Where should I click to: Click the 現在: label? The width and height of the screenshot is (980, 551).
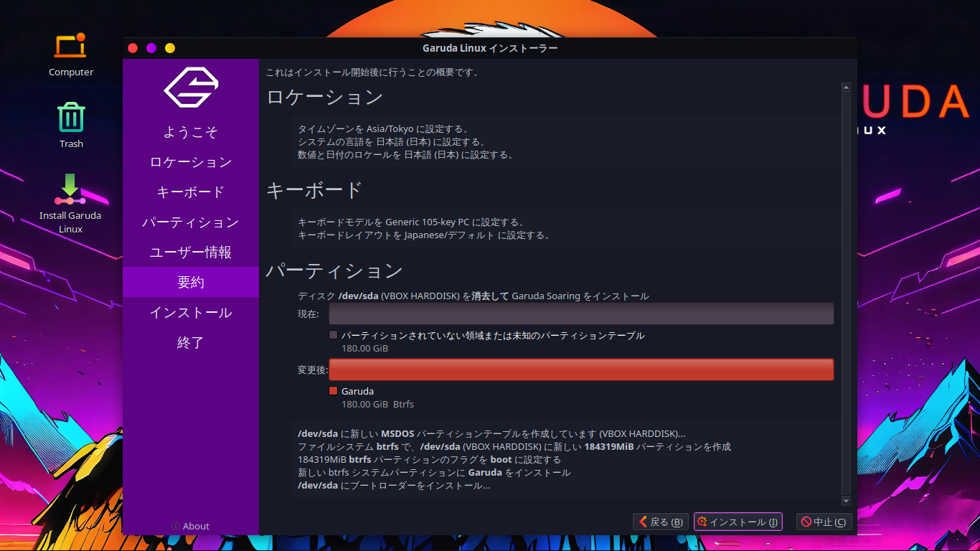(308, 314)
